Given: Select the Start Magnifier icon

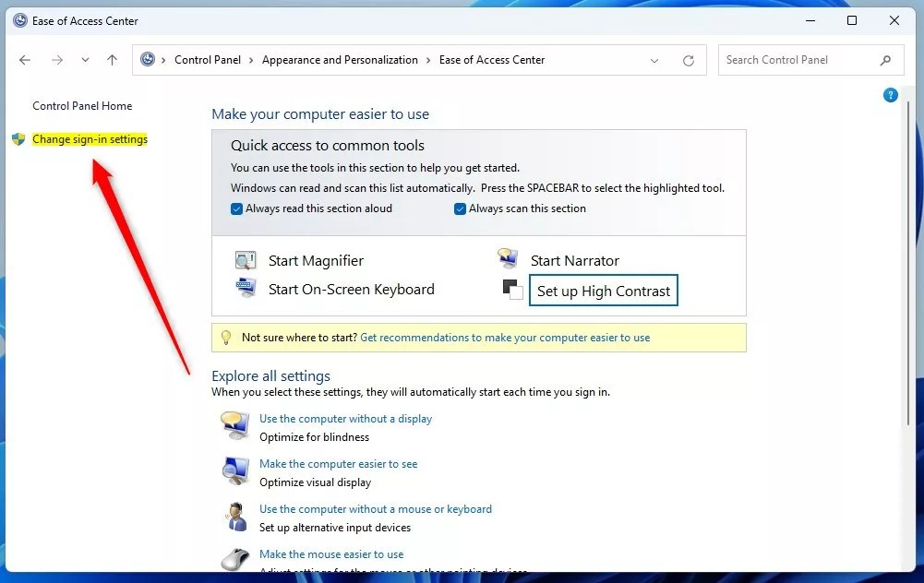Looking at the screenshot, I should click(x=246, y=259).
